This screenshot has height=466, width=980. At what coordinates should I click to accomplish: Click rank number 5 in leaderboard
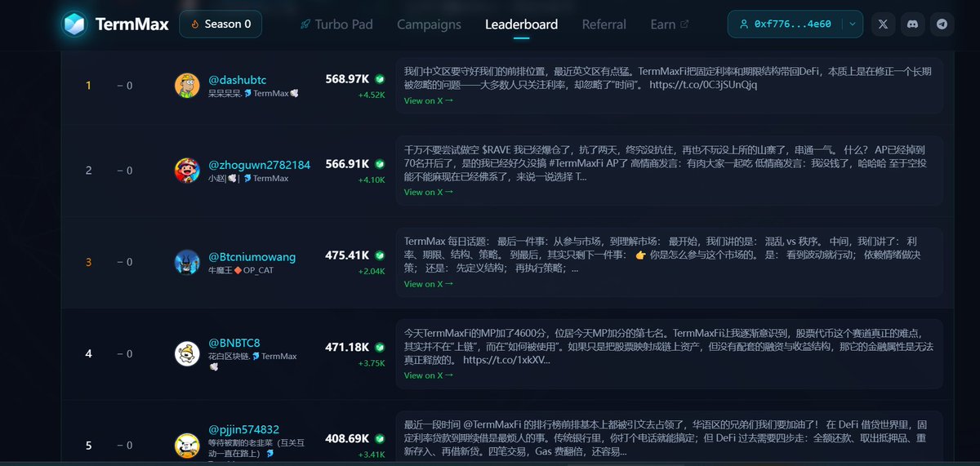coord(88,446)
